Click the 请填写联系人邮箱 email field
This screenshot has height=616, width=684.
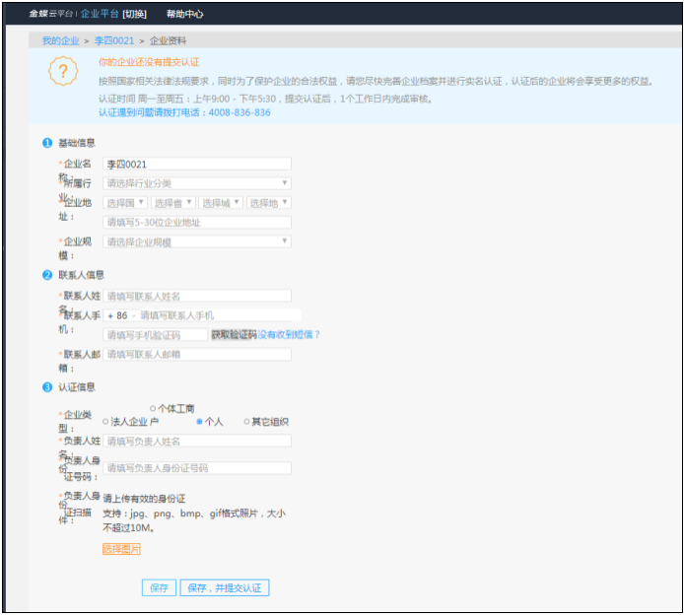197,354
